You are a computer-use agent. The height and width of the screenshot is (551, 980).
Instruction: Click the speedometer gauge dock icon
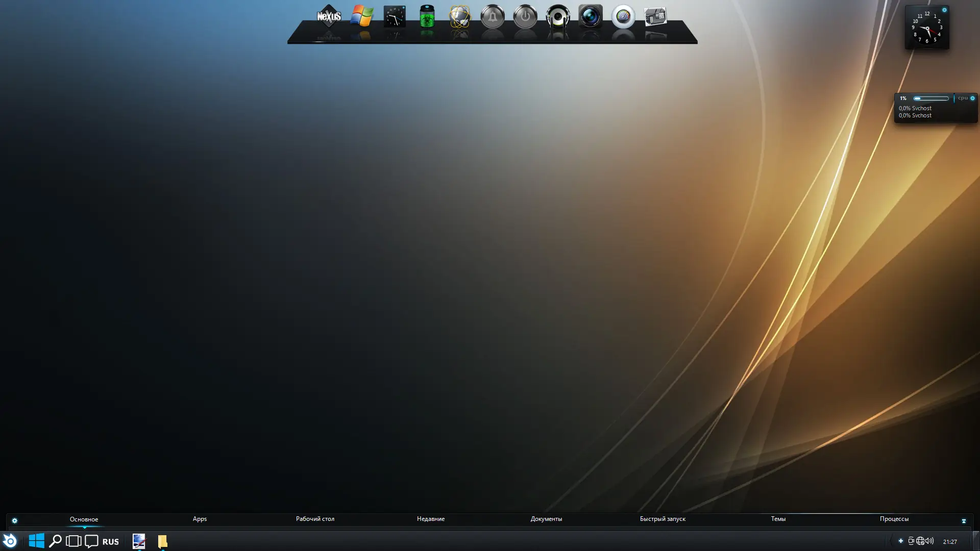[x=623, y=17]
